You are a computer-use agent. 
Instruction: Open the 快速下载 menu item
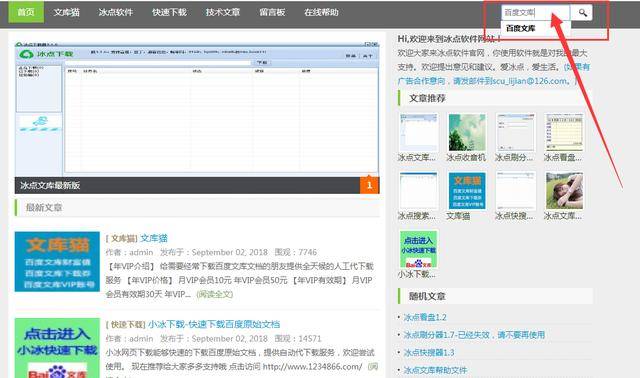pos(169,12)
